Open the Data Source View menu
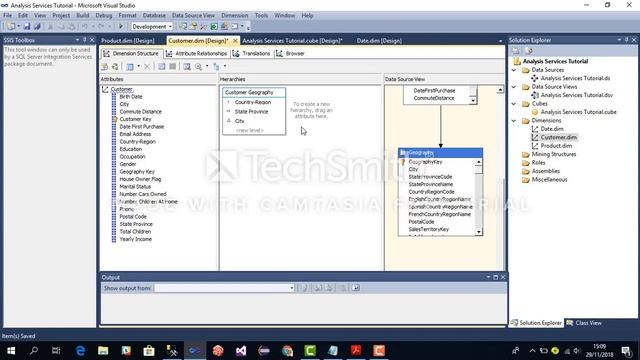Screen dimensions: 640x360 pyautogui.click(x=193, y=16)
